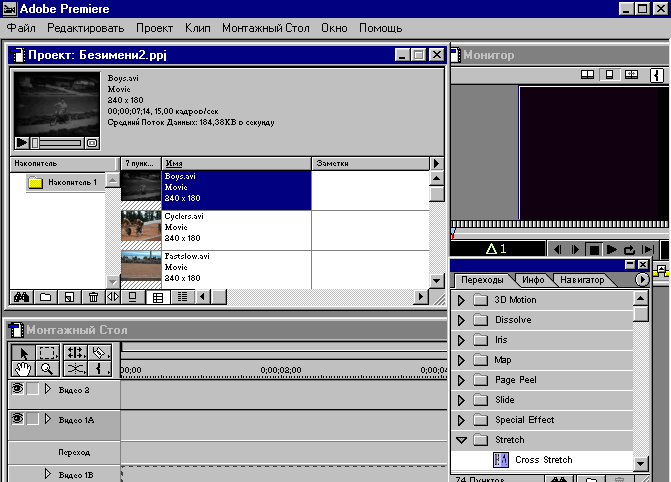The width and height of the screenshot is (671, 482).
Task: Select the Razor tool
Action: click(x=100, y=353)
